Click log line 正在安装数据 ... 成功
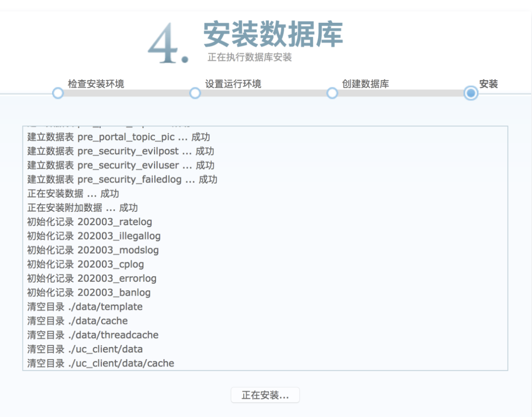This screenshot has width=532, height=417. (73, 194)
